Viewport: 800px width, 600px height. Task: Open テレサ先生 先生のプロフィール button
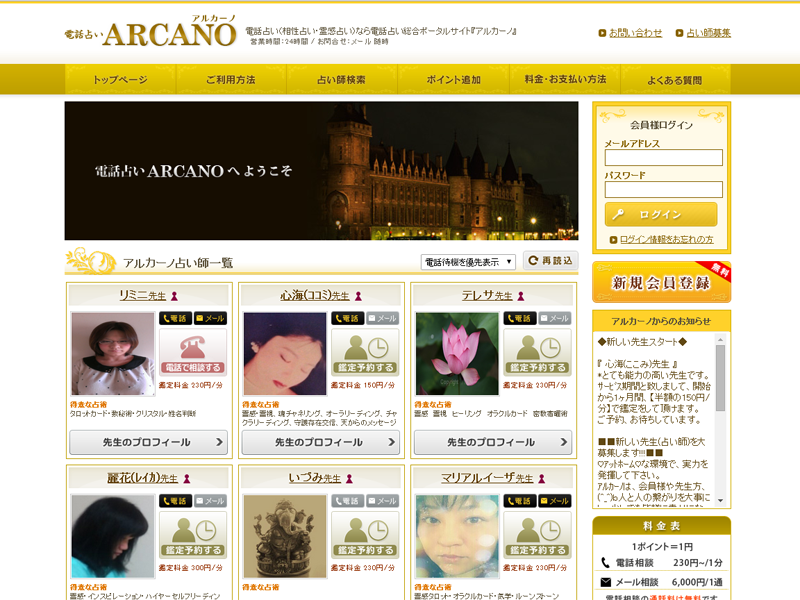(x=493, y=442)
